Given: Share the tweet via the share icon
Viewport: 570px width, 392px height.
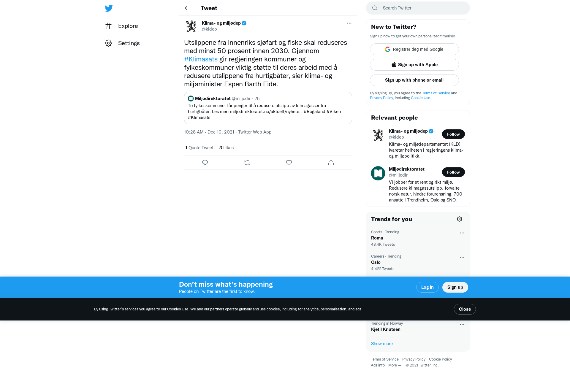Looking at the screenshot, I should pyautogui.click(x=331, y=163).
